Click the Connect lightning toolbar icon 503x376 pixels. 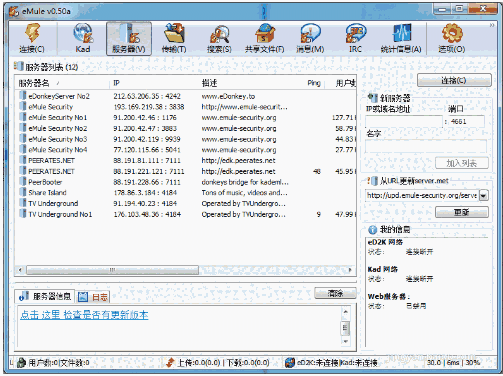(x=32, y=33)
